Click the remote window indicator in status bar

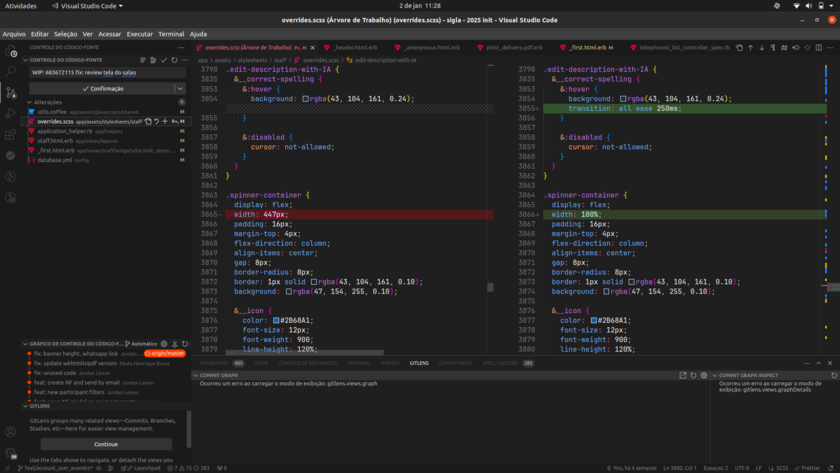[x=7, y=468]
